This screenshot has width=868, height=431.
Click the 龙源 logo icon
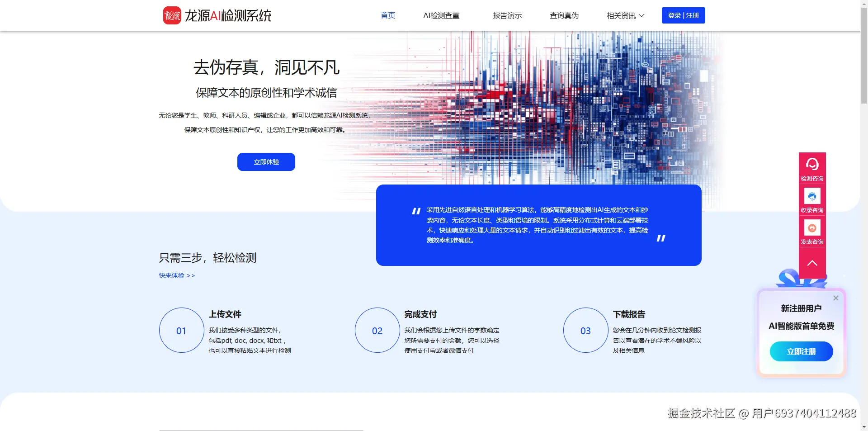pos(172,15)
